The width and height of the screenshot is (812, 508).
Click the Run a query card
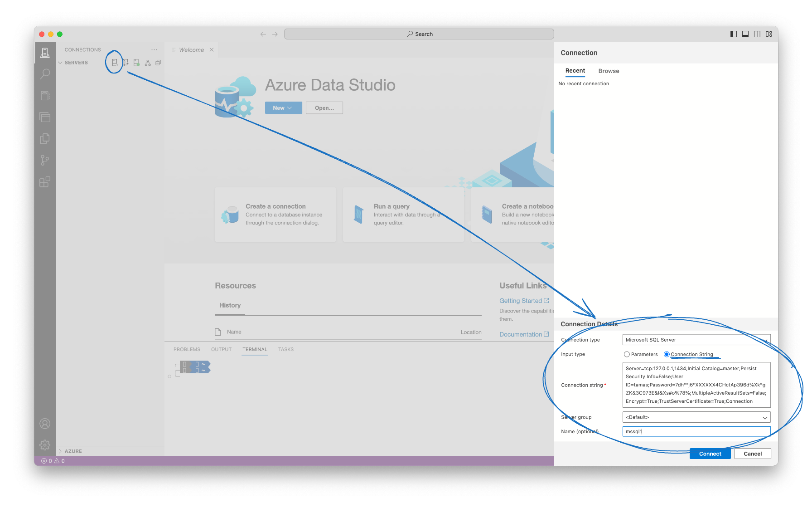(403, 215)
